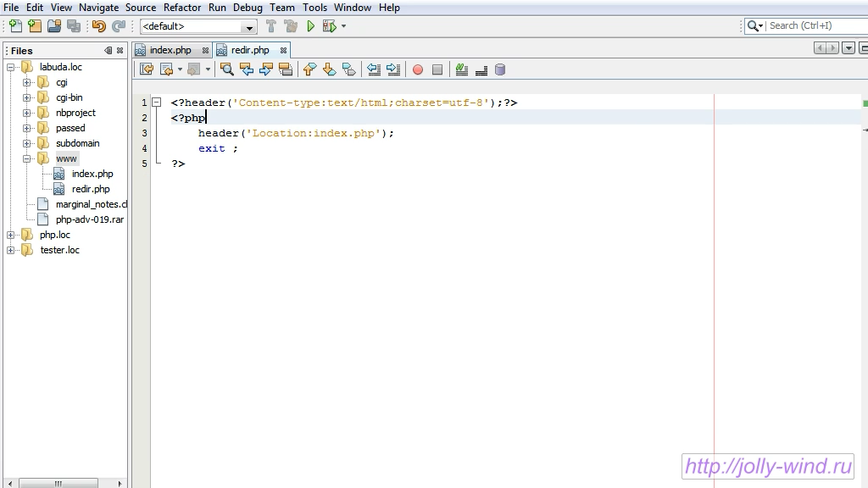The width and height of the screenshot is (868, 488).
Task: Start macro recording red circle
Action: [418, 69]
